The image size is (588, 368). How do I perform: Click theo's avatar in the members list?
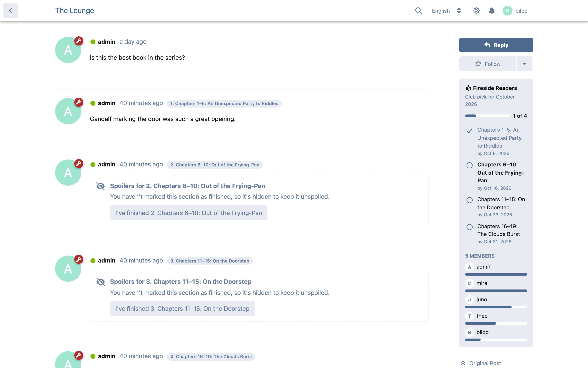click(x=469, y=316)
